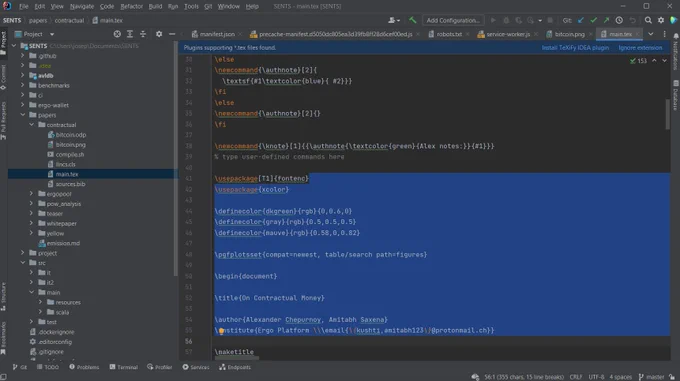
Task: Open Git history clock icon
Action: (619, 20)
